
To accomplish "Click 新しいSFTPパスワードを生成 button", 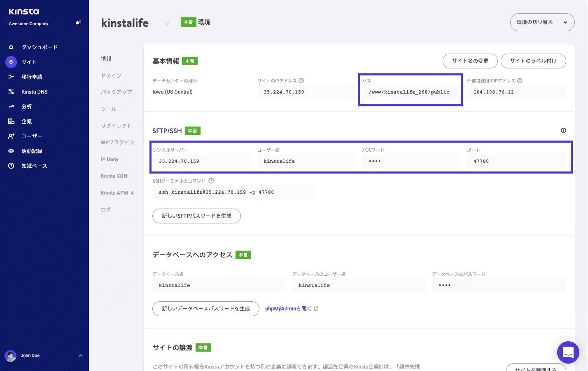I will 196,216.
